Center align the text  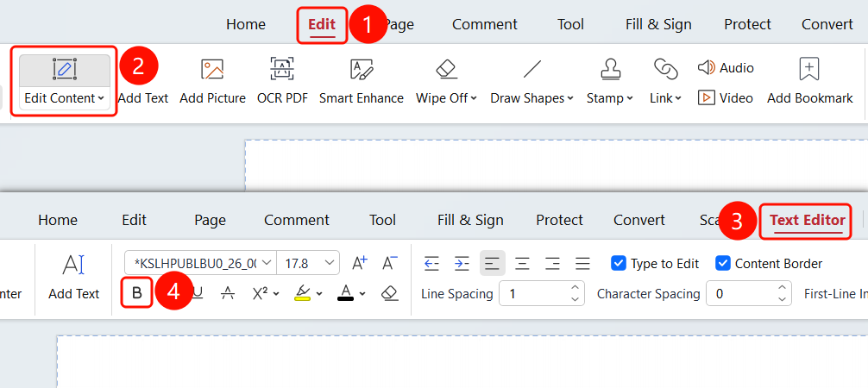tap(522, 264)
